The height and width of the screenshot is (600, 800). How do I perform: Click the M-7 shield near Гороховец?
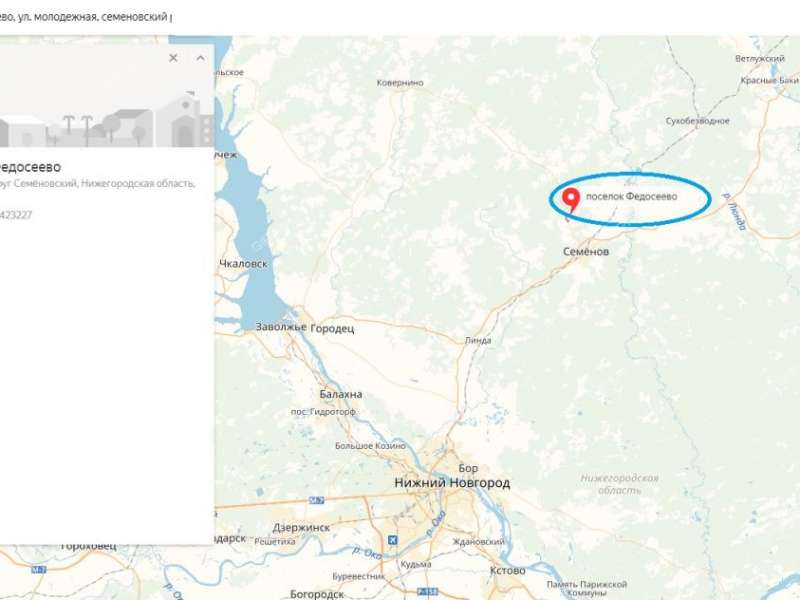39,569
